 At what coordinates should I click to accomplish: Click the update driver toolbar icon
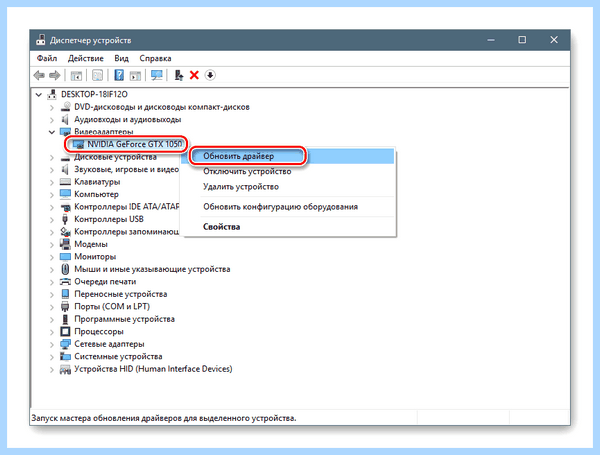(178, 75)
